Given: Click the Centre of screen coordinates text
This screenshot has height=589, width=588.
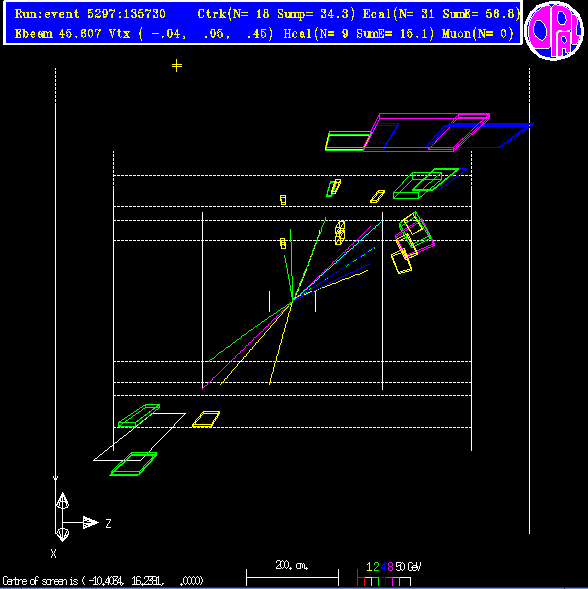Looking at the screenshot, I should pyautogui.click(x=103, y=581).
